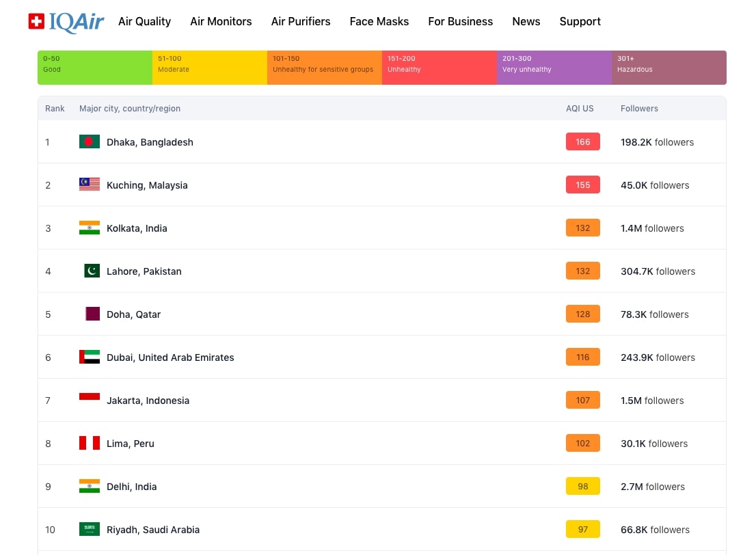This screenshot has width=756, height=555.
Task: Open the For Business menu
Action: tap(461, 22)
